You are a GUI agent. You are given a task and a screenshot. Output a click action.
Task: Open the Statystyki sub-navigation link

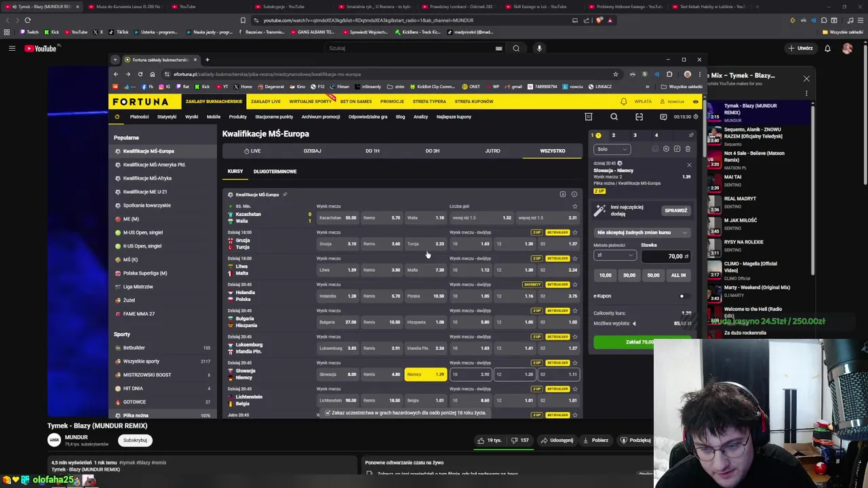[x=167, y=117]
